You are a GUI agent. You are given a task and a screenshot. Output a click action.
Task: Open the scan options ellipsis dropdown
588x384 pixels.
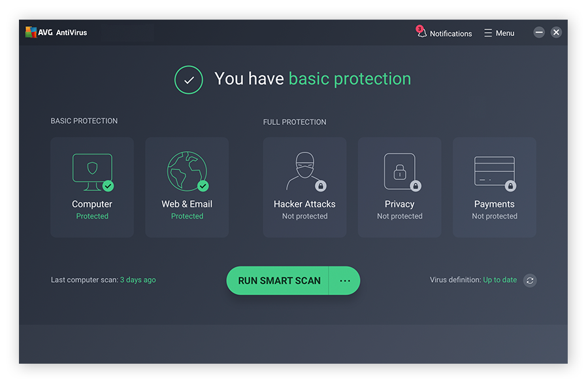click(344, 280)
